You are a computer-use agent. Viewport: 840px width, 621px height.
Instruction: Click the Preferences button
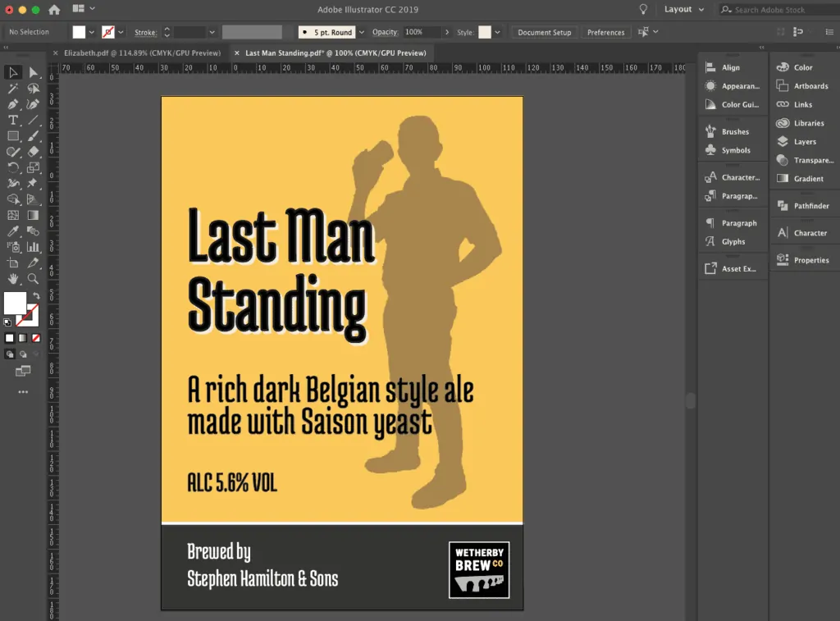606,32
